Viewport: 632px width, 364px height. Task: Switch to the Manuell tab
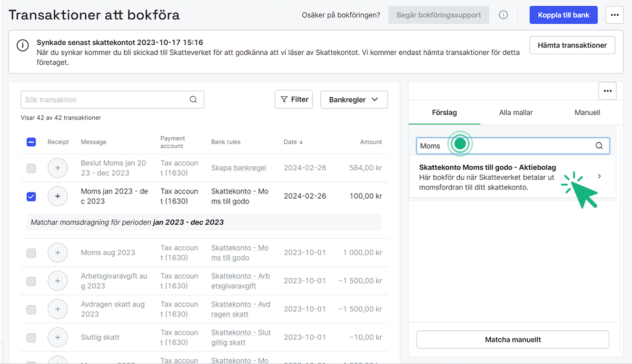click(587, 113)
